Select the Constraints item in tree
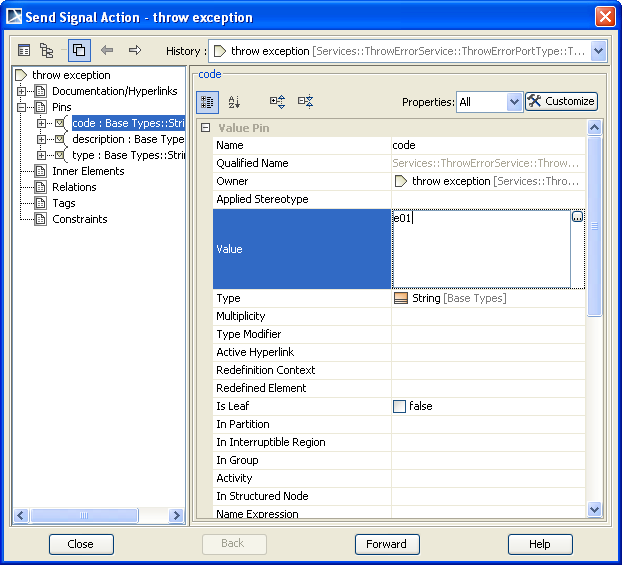Viewport: 622px width, 565px height. pyautogui.click(x=79, y=219)
